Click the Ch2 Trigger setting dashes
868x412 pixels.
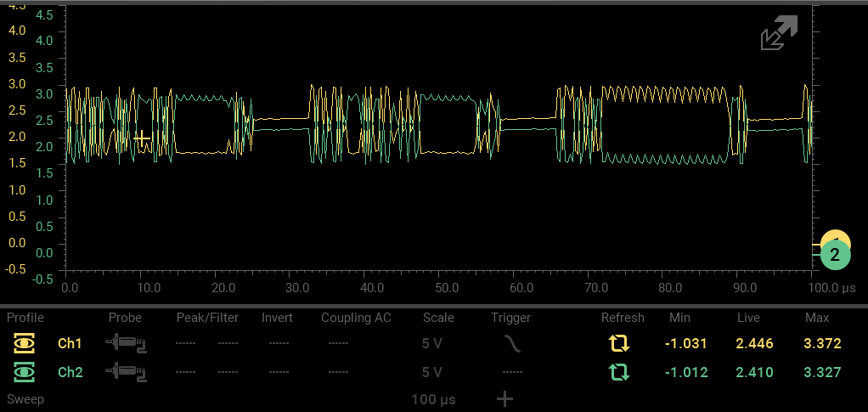(511, 372)
